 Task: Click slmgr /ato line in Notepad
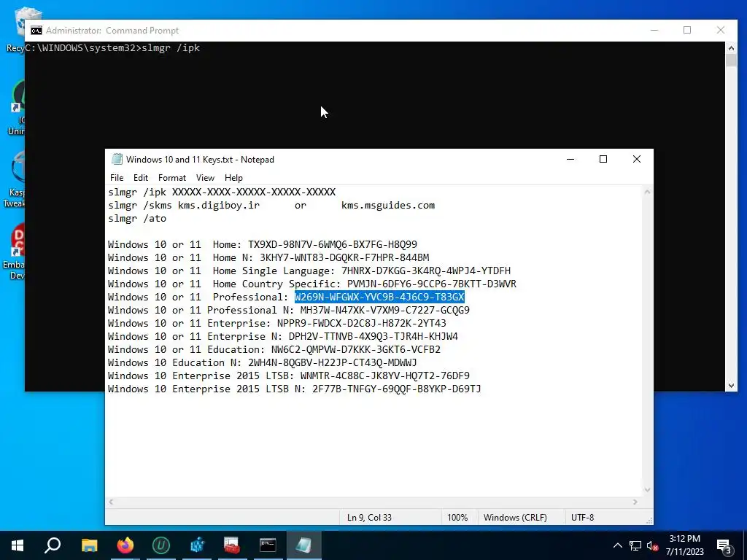(137, 218)
